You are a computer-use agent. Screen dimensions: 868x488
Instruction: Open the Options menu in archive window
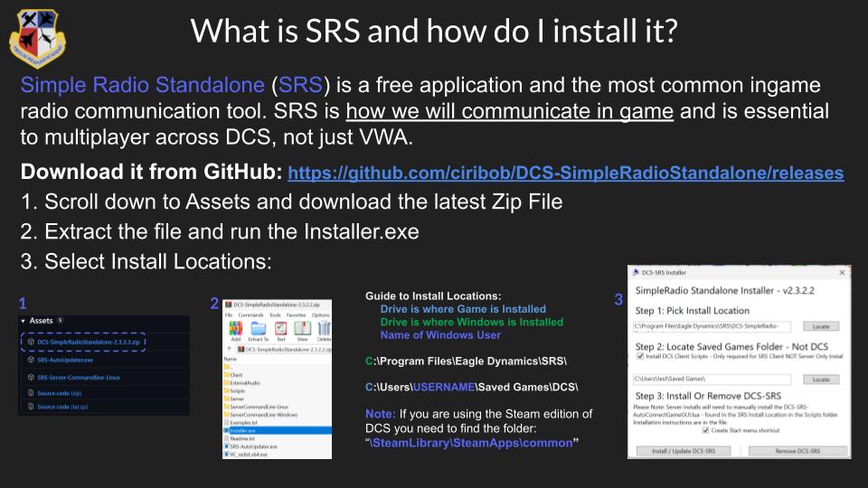[x=320, y=314]
